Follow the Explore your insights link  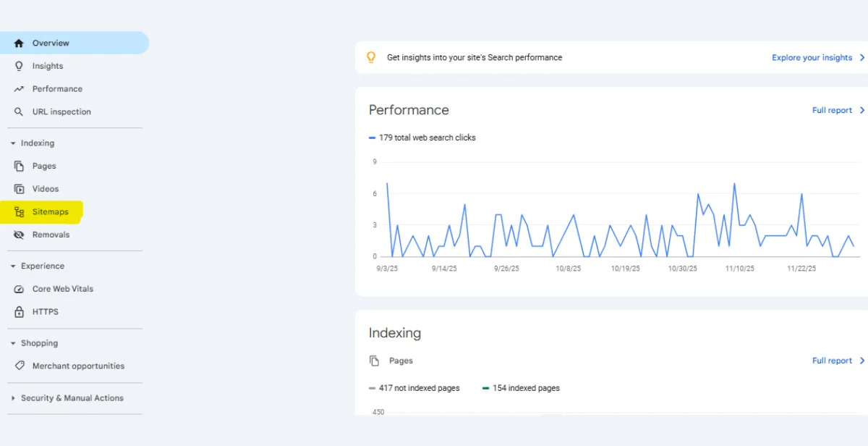[813, 57]
